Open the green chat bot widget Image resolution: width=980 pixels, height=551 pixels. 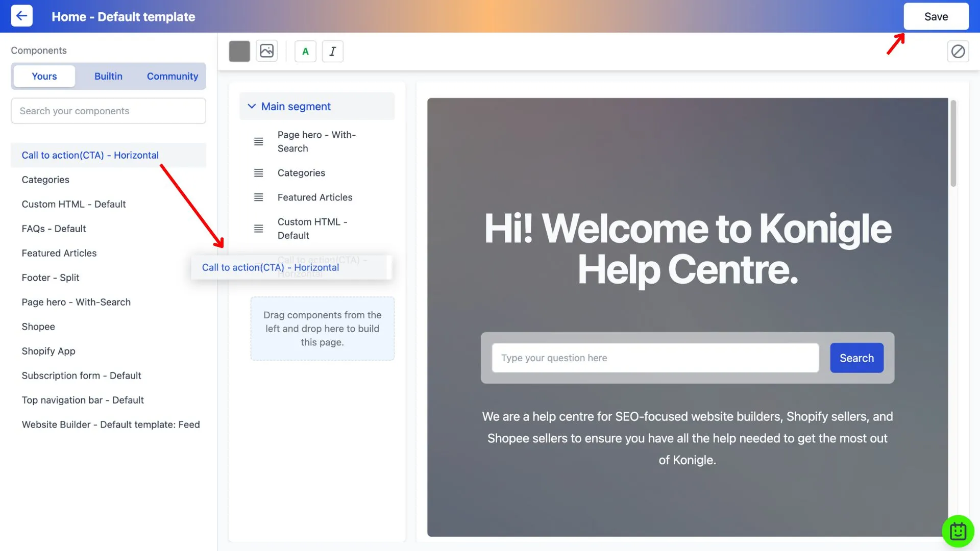[x=958, y=531]
